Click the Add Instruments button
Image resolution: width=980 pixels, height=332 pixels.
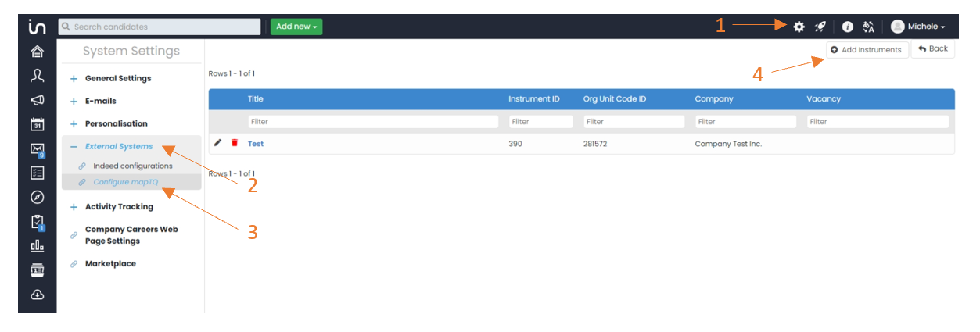[867, 50]
